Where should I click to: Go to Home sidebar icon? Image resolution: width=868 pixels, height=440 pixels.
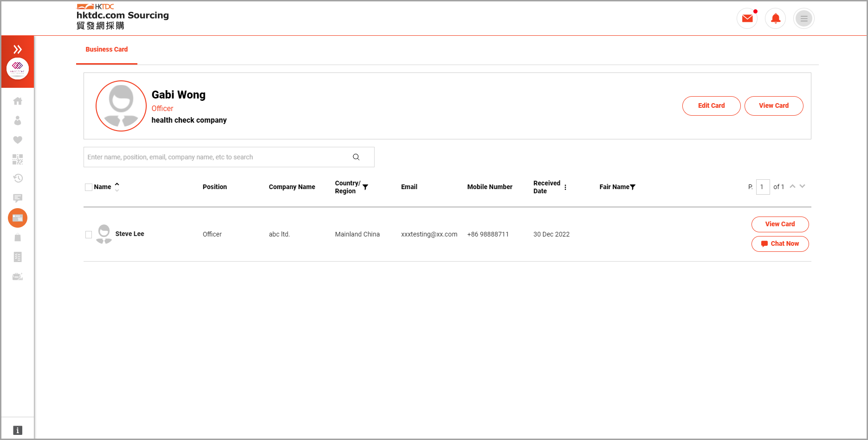point(18,101)
